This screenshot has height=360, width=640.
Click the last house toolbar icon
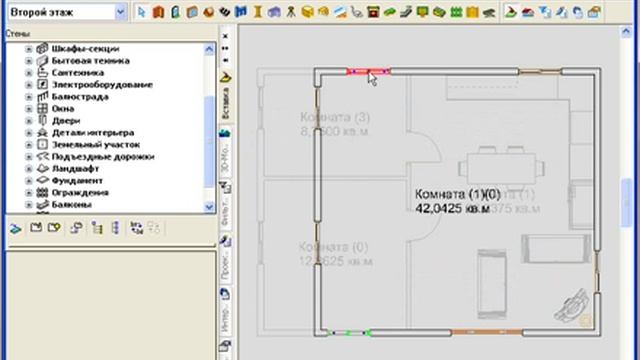pyautogui.click(x=594, y=12)
